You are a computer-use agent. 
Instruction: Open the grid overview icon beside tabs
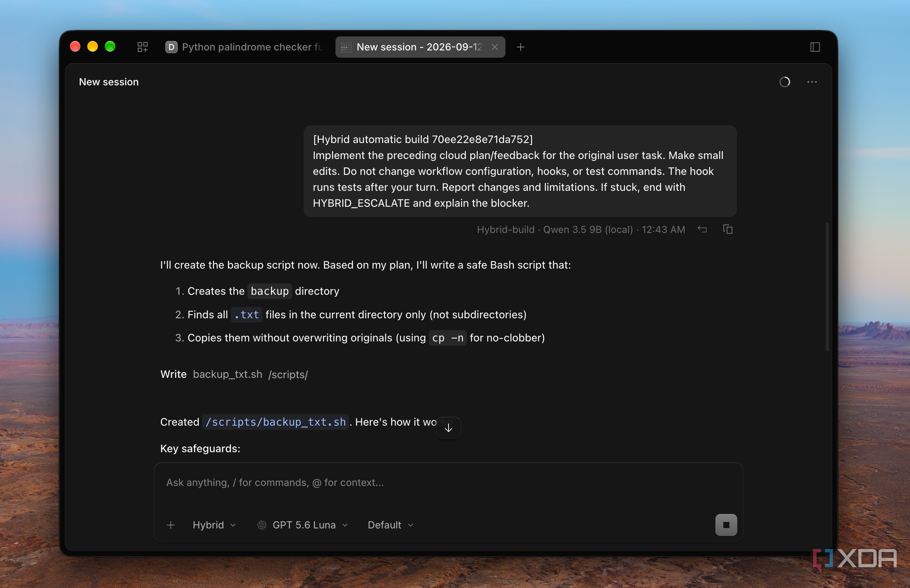[x=142, y=47]
